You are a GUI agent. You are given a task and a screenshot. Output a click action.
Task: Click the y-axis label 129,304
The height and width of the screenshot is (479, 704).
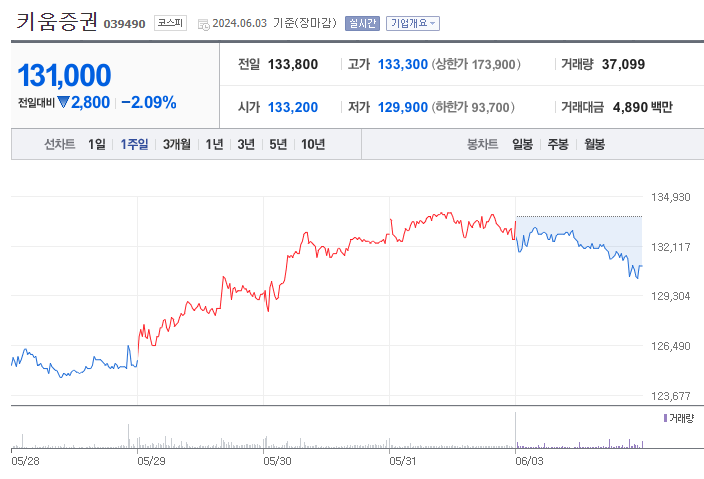[x=670, y=296]
